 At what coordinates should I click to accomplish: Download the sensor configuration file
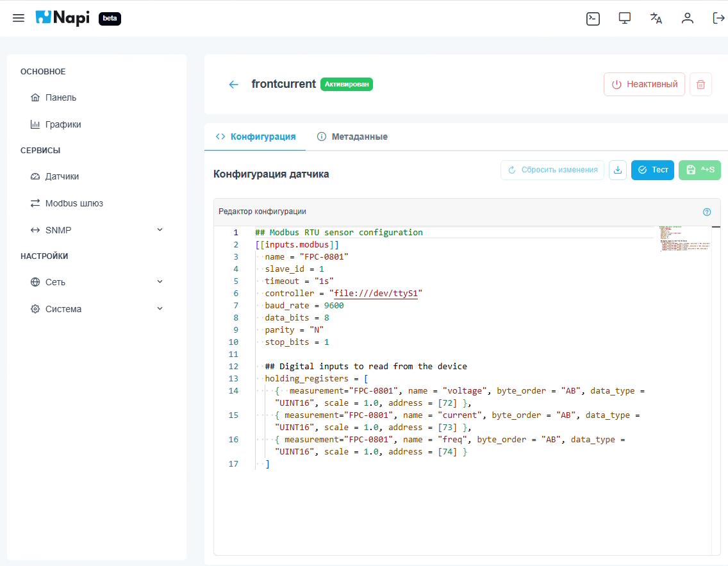click(618, 170)
